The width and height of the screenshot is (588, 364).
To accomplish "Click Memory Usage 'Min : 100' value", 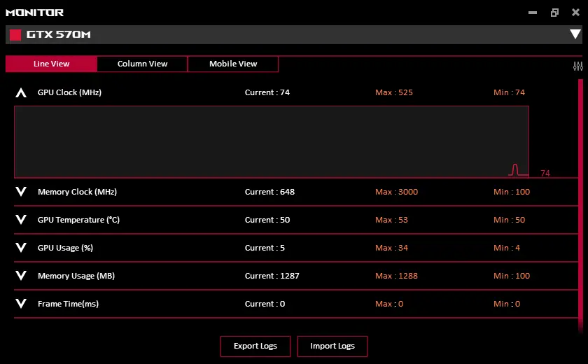I will 512,276.
